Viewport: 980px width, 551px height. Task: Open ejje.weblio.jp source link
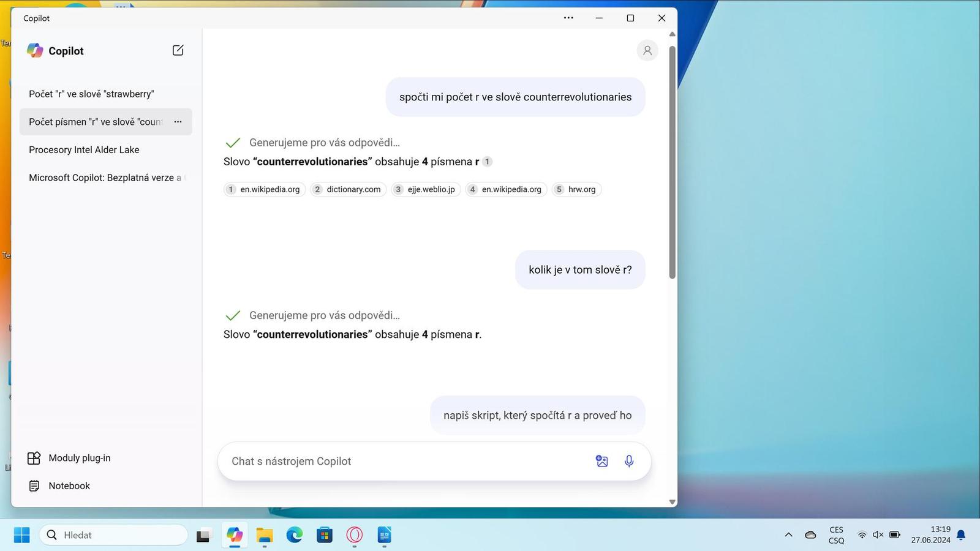[x=426, y=189]
